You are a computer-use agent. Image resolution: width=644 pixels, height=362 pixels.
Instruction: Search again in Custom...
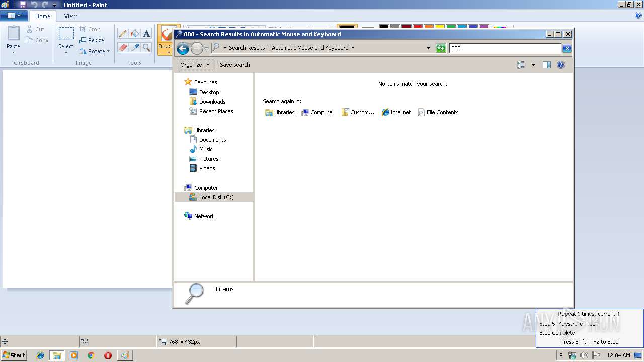tap(358, 112)
